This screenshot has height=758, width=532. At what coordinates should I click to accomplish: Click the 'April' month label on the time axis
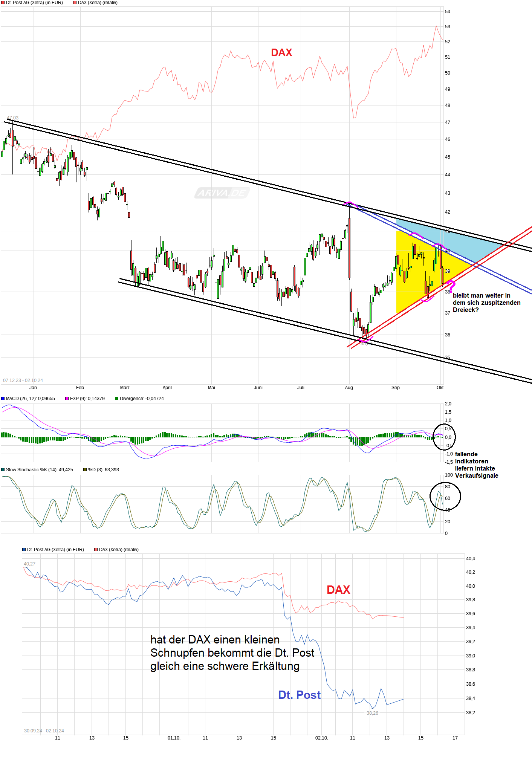[167, 388]
